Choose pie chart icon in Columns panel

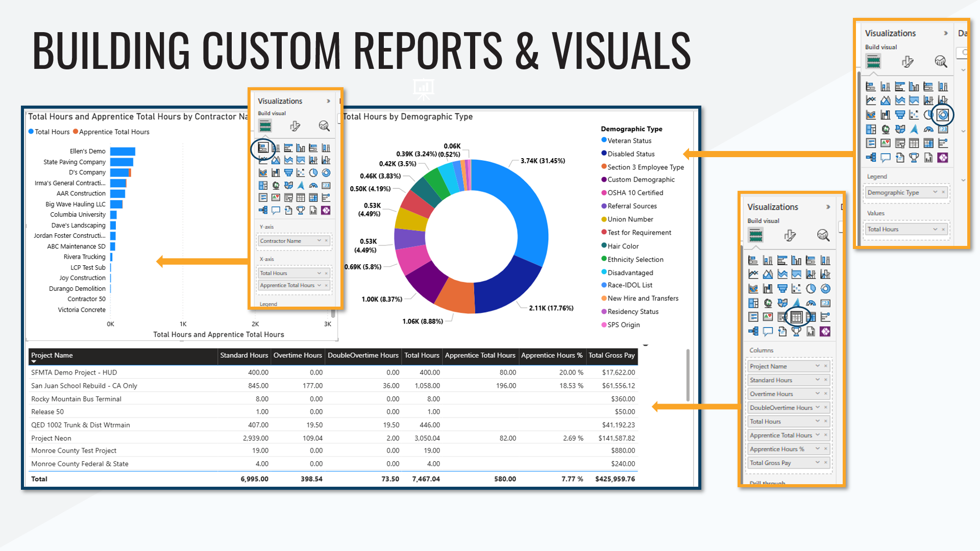coord(811,289)
